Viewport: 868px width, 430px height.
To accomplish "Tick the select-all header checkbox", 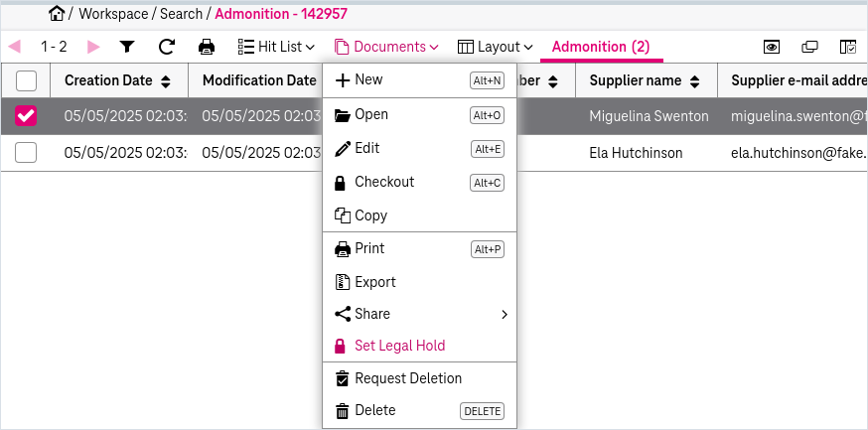I will tap(26, 81).
